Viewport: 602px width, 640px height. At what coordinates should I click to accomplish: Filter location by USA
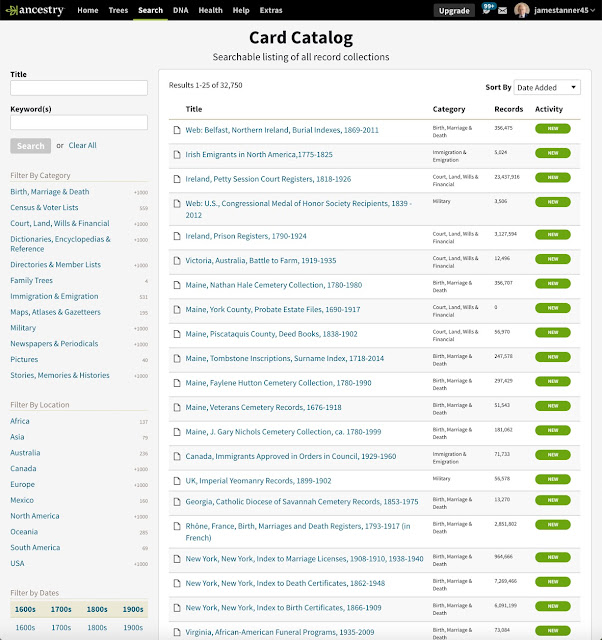point(17,564)
